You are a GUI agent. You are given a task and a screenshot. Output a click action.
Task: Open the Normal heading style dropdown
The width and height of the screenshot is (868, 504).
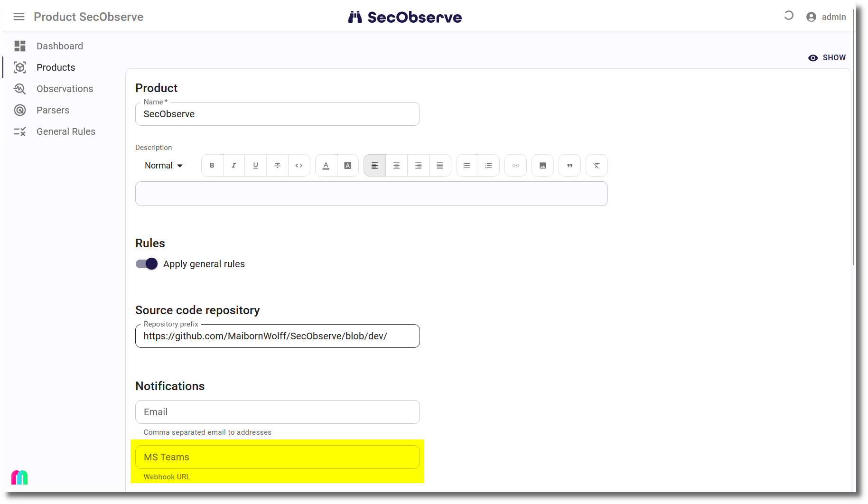(164, 166)
